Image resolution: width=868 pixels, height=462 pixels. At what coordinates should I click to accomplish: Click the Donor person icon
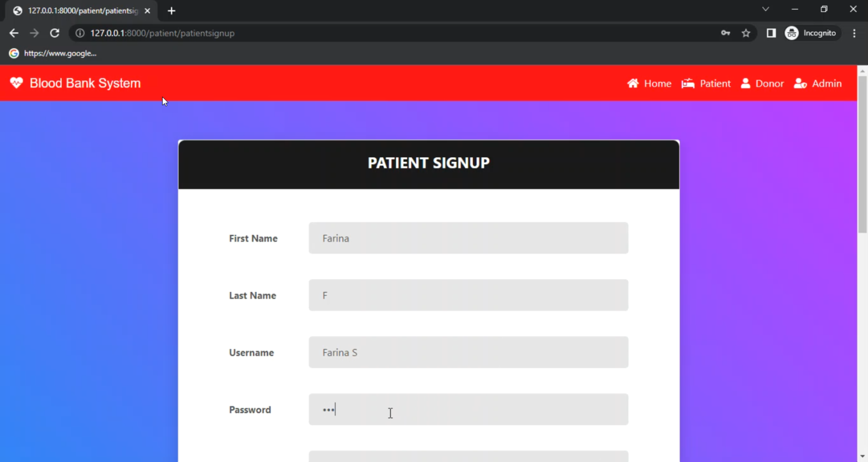[x=745, y=83]
